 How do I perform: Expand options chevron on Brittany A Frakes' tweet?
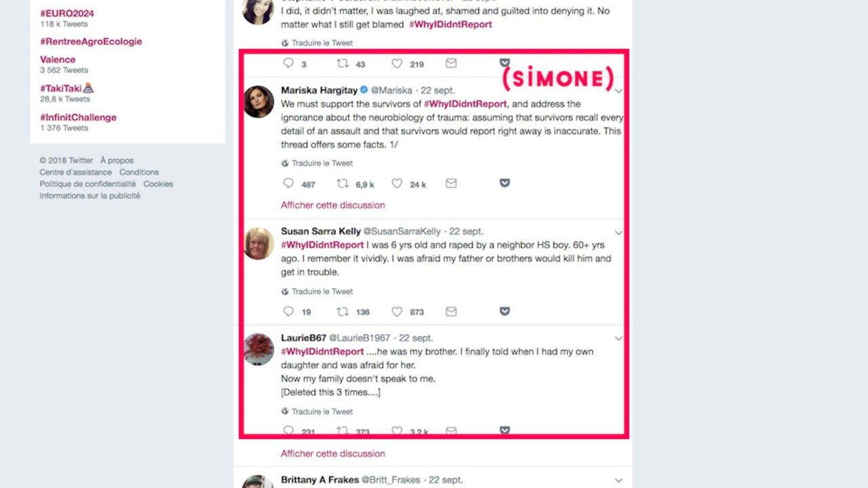tap(618, 481)
